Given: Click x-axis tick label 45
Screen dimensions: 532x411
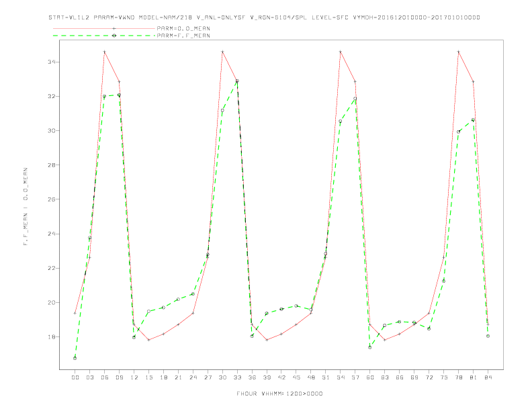Looking at the screenshot, I should (x=296, y=377).
